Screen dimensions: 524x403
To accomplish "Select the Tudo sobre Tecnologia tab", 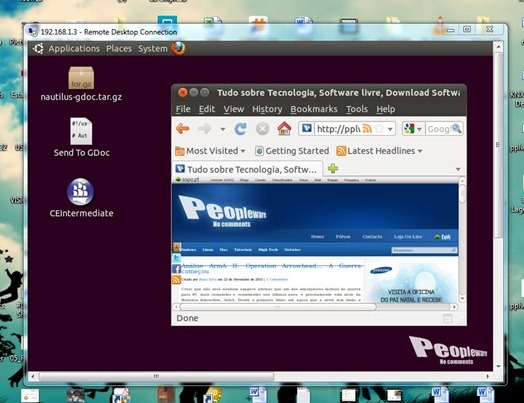I will 247,169.
